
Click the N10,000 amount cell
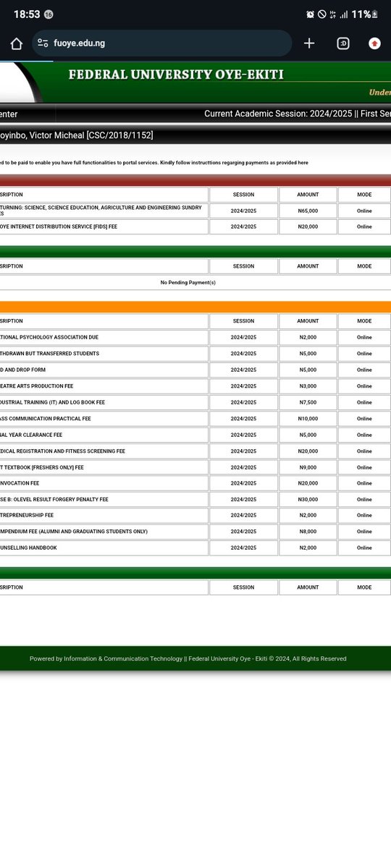(x=308, y=419)
